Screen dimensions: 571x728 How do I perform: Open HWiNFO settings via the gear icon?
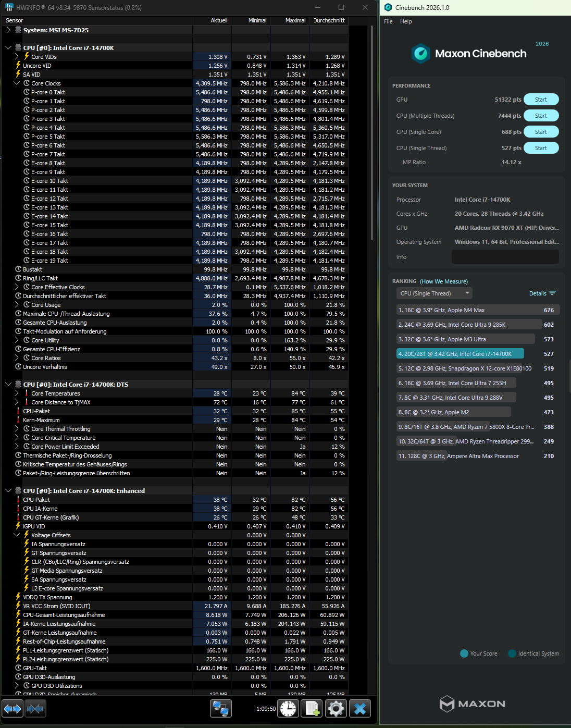click(336, 709)
